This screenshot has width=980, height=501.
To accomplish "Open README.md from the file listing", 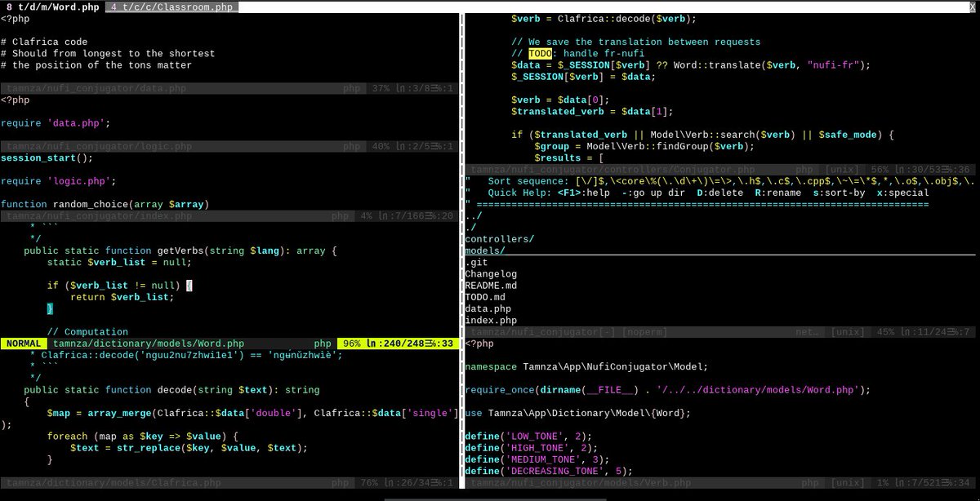I will pos(491,286).
